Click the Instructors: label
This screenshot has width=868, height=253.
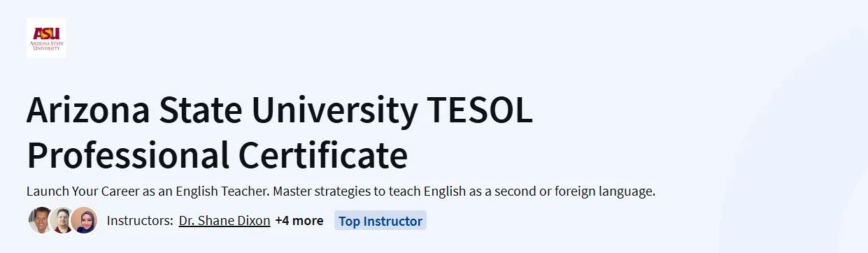coord(140,221)
